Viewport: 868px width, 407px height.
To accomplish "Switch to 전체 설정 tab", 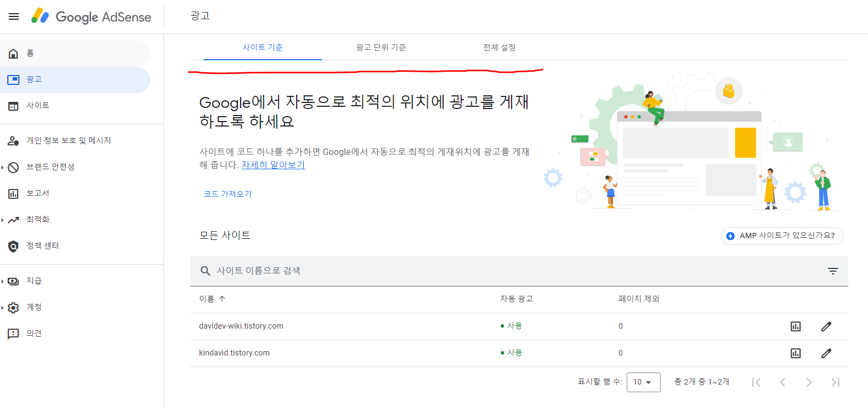I will 500,47.
